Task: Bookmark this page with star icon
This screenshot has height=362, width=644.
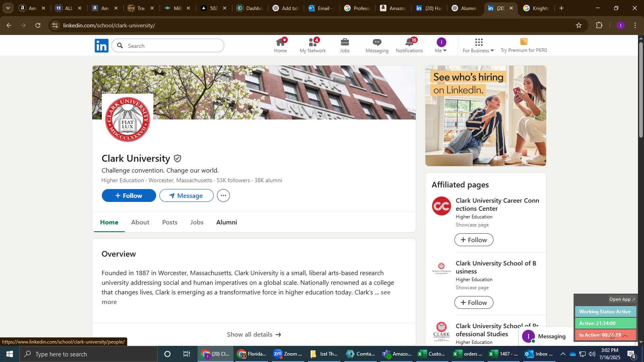Action: (579, 25)
